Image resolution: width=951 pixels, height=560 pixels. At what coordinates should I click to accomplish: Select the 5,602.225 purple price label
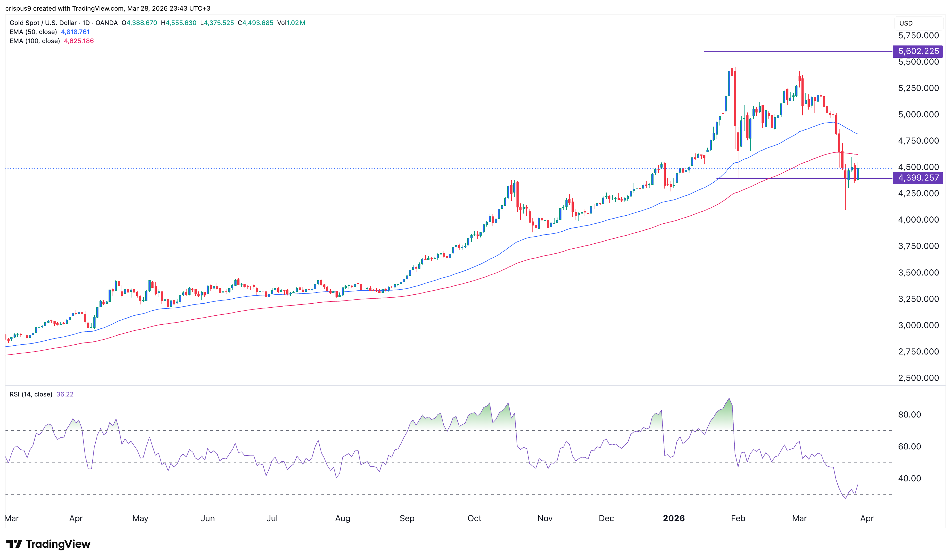click(x=918, y=51)
